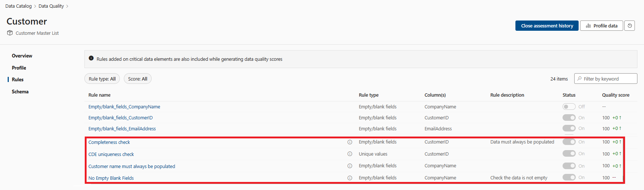Image resolution: width=644 pixels, height=190 pixels.
Task: Open the Schema section
Action: tap(20, 92)
